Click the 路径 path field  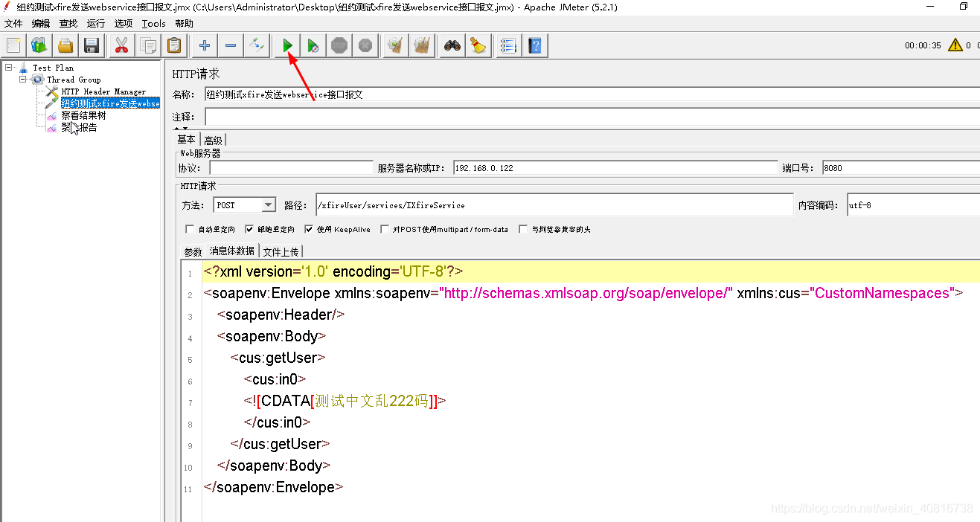click(554, 205)
